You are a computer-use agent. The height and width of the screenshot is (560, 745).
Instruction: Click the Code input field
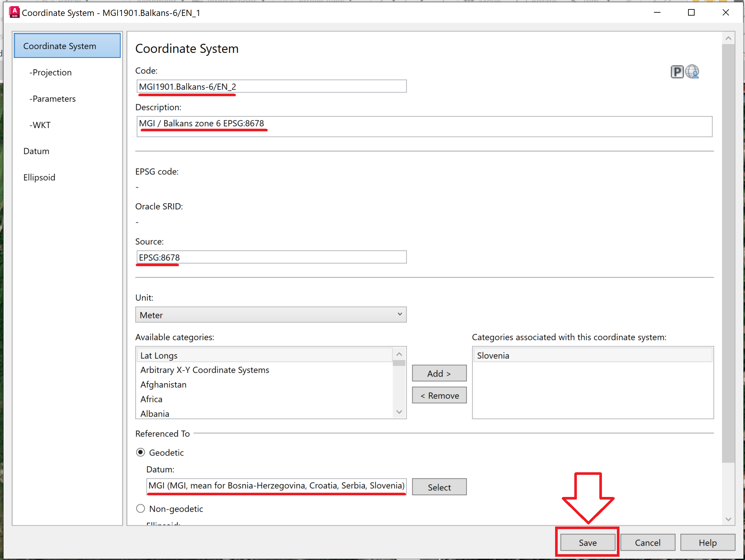pos(272,86)
